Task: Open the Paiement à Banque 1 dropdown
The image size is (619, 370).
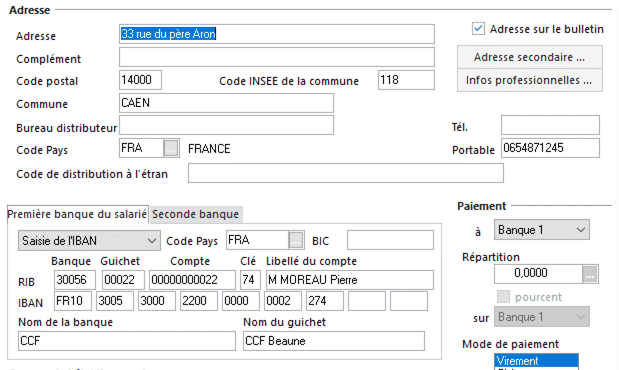Action: (542, 230)
